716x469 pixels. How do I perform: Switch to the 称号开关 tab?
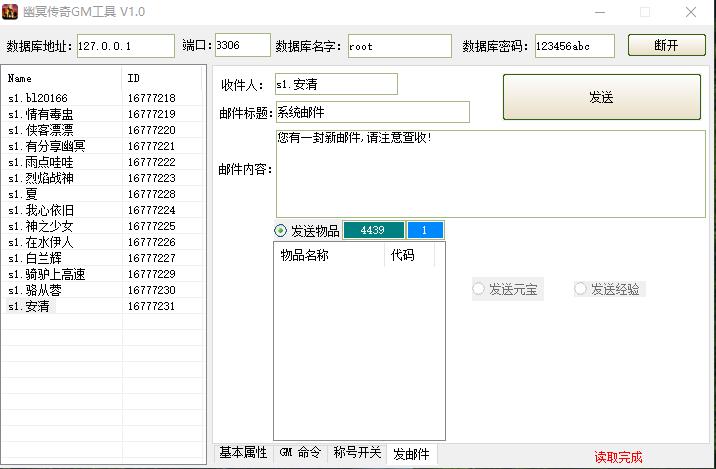point(357,453)
